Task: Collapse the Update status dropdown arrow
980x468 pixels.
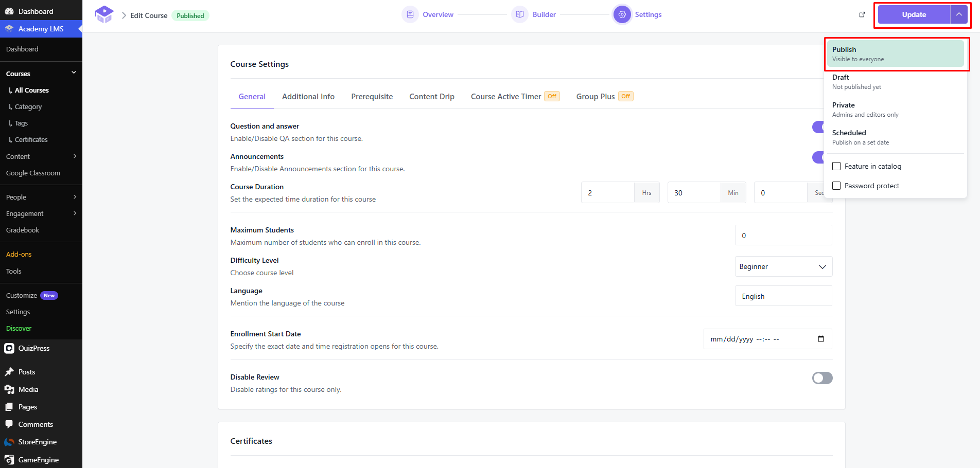Action: point(959,14)
